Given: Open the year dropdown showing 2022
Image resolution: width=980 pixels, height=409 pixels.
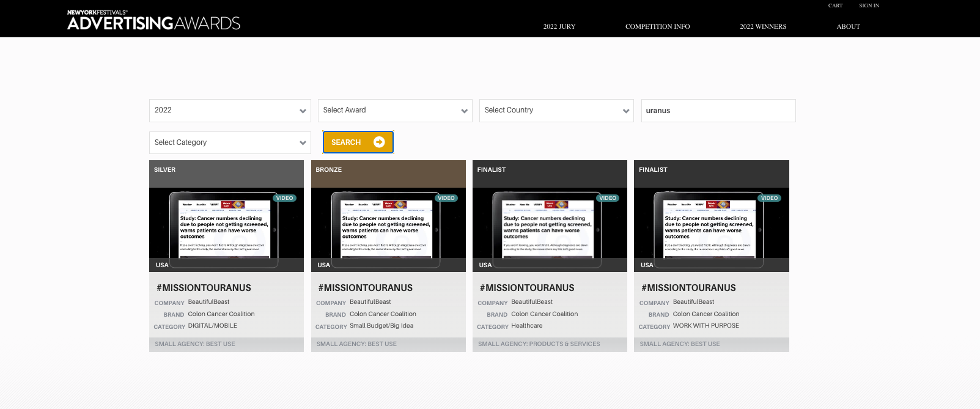Looking at the screenshot, I should point(230,111).
